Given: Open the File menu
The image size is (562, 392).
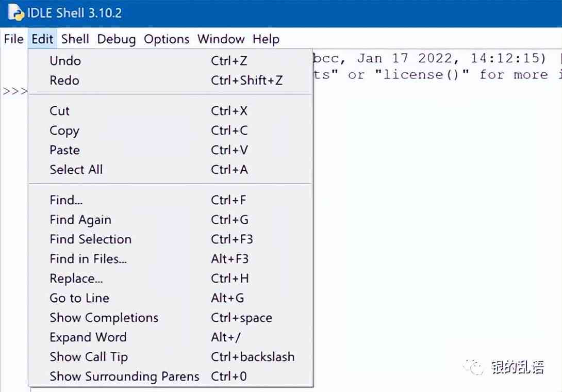Looking at the screenshot, I should [13, 39].
